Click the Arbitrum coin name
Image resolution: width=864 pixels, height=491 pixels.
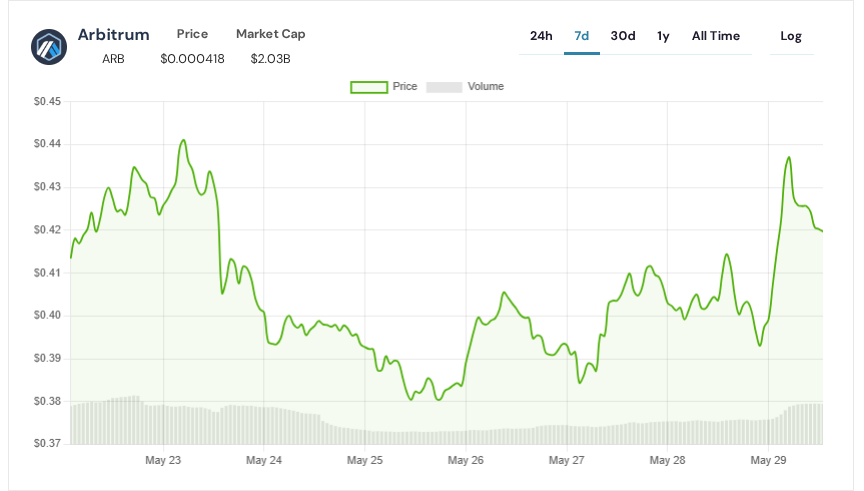coord(114,34)
